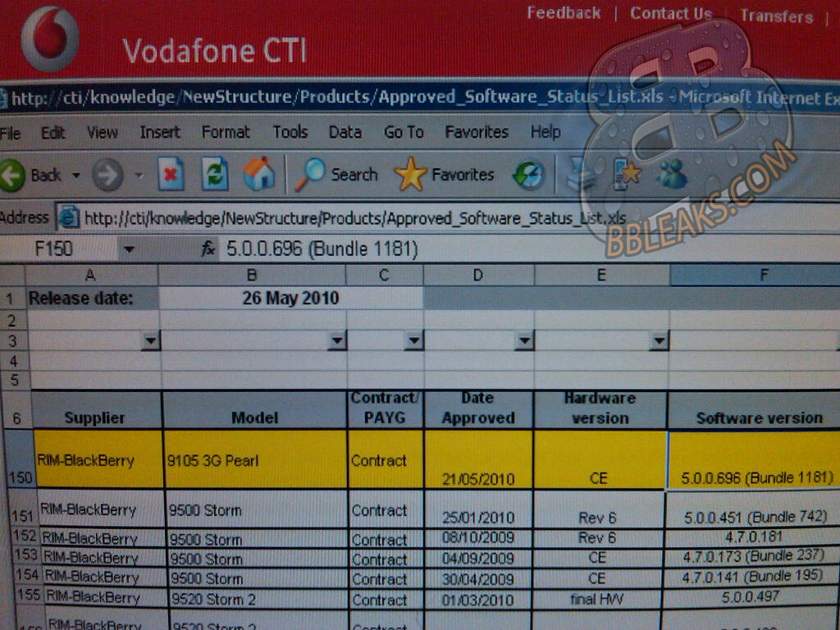This screenshot has width=840, height=630.
Task: Click the '5.0.0.497' software cell
Action: [750, 597]
